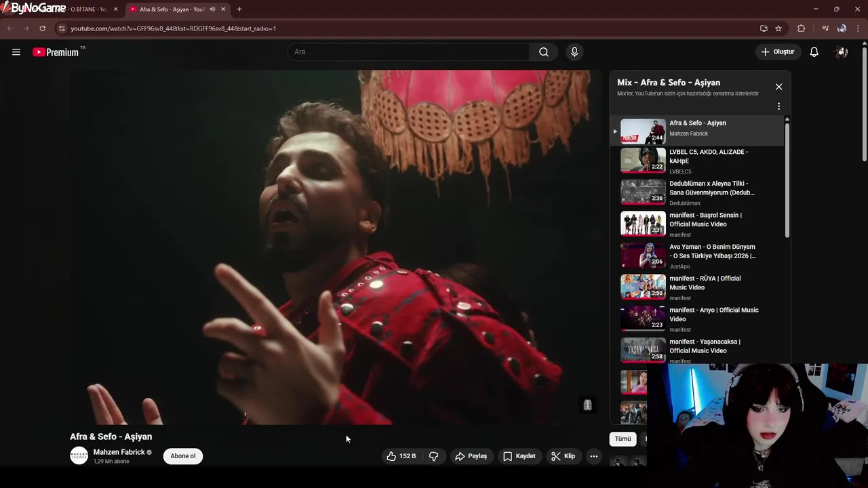Open browser media controls icon
The height and width of the screenshot is (488, 868).
(x=825, y=28)
